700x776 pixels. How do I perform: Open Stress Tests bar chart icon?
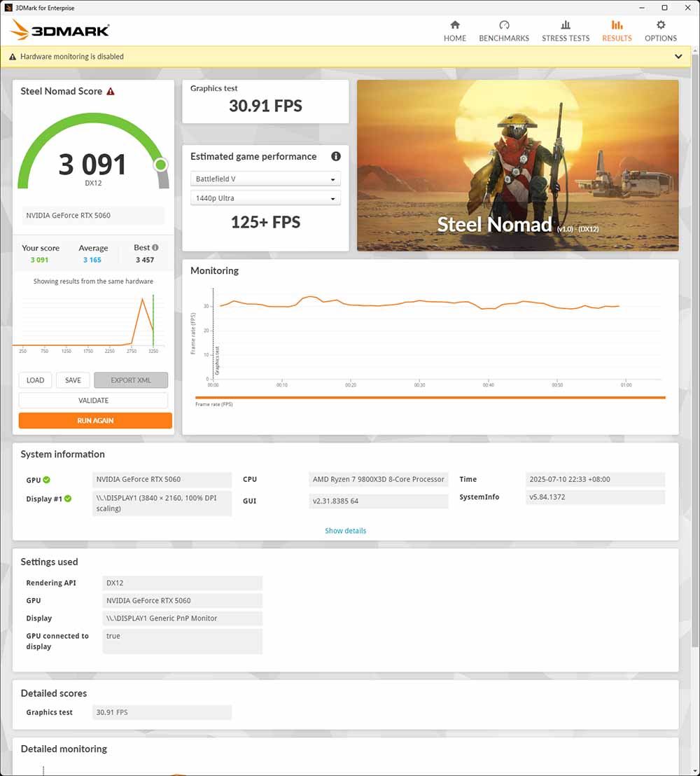click(566, 25)
